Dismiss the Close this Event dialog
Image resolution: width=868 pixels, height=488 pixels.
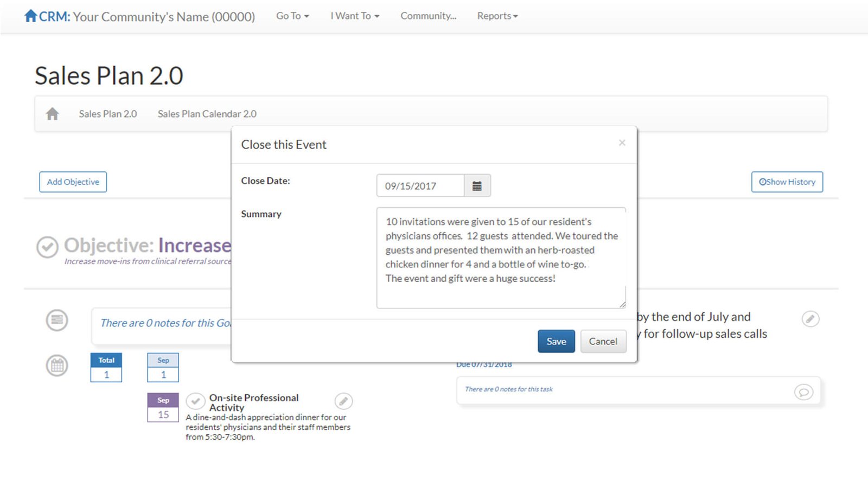point(622,143)
